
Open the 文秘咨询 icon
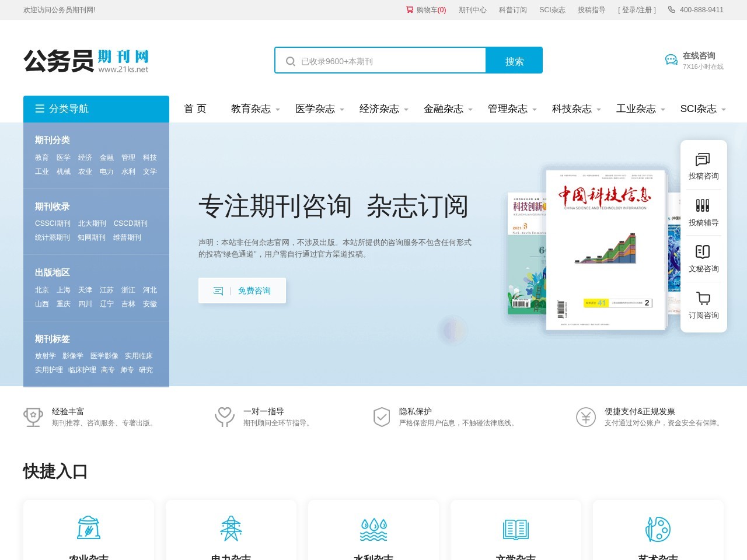703,251
